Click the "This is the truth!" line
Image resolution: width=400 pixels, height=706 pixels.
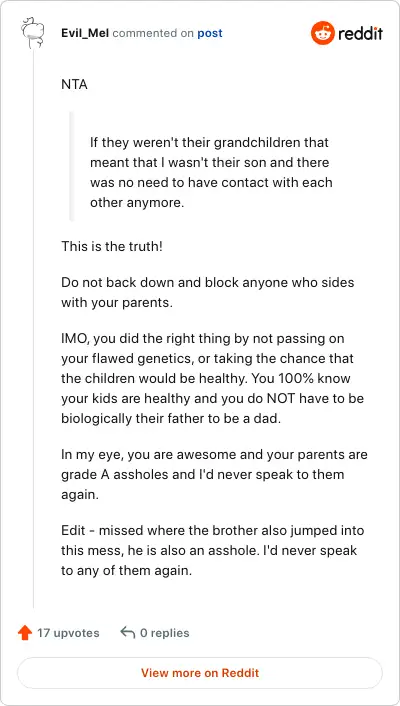pyautogui.click(x=112, y=247)
